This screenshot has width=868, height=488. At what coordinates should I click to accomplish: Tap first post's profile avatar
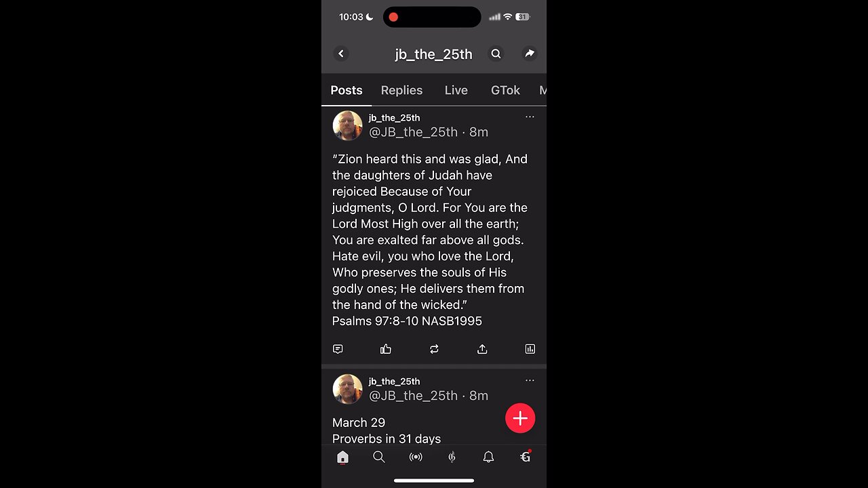tap(347, 125)
